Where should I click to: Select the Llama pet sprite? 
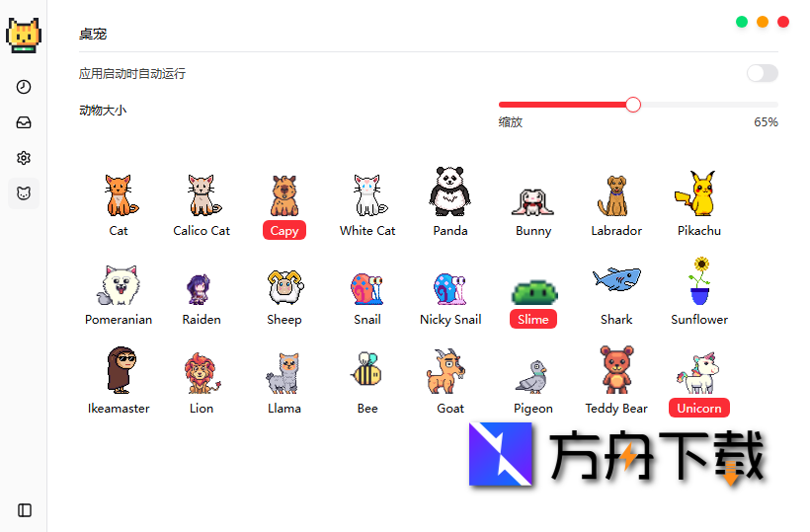coord(283,374)
